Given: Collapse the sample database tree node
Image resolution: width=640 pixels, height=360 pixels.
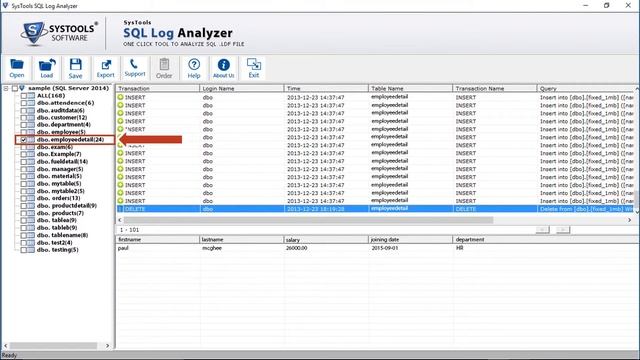Looking at the screenshot, I should [6, 88].
